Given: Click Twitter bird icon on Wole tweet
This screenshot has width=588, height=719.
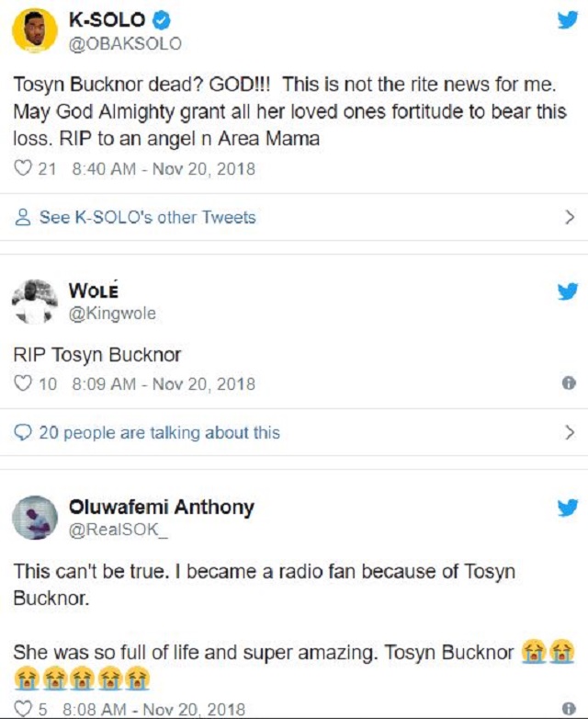Looking at the screenshot, I should pos(567,291).
